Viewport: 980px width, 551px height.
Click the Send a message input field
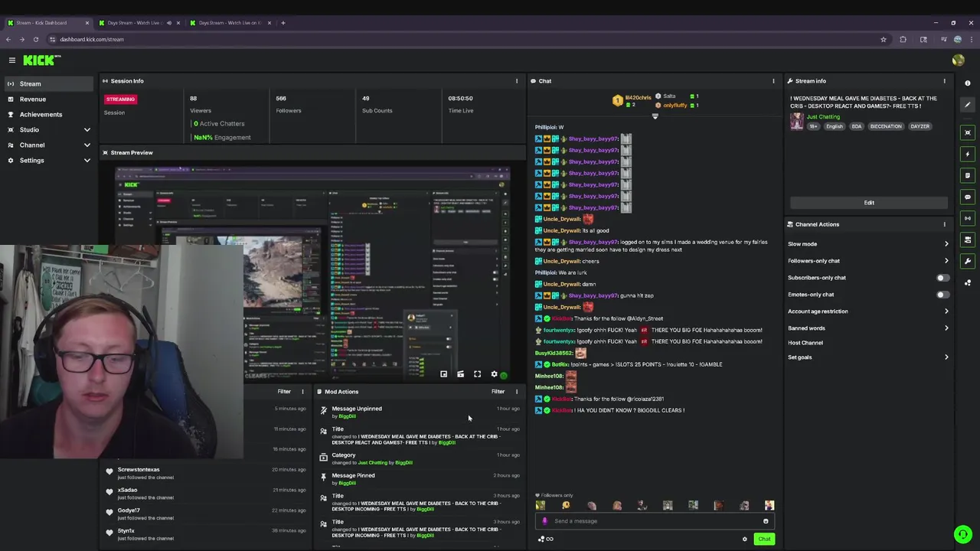[653, 521]
